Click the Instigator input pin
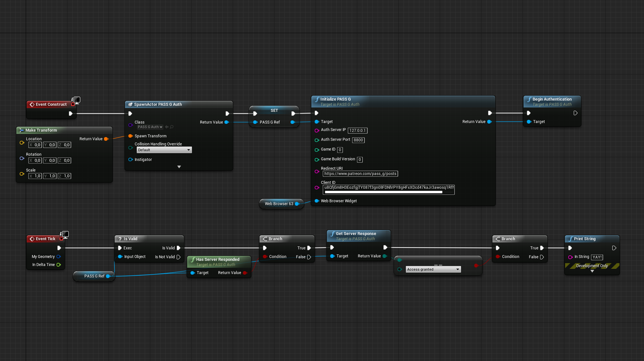The width and height of the screenshot is (644, 361). (x=130, y=160)
